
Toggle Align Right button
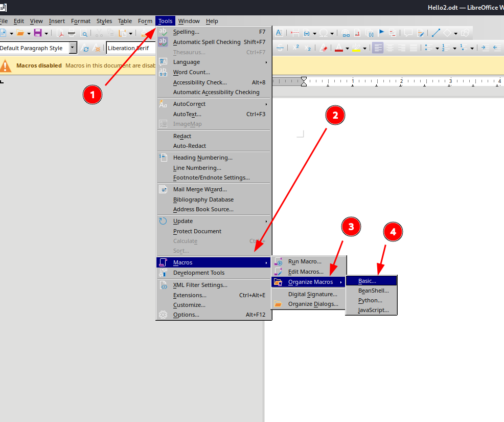(402, 48)
